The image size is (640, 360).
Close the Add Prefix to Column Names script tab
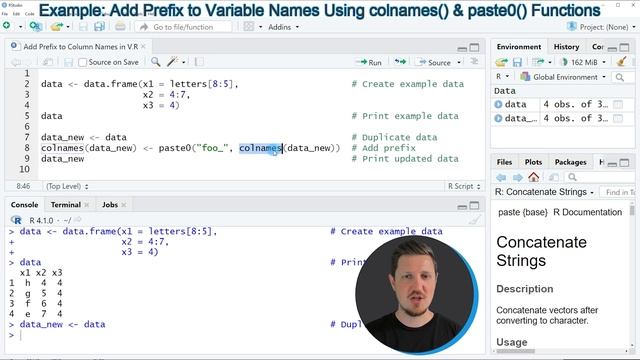tap(143, 47)
